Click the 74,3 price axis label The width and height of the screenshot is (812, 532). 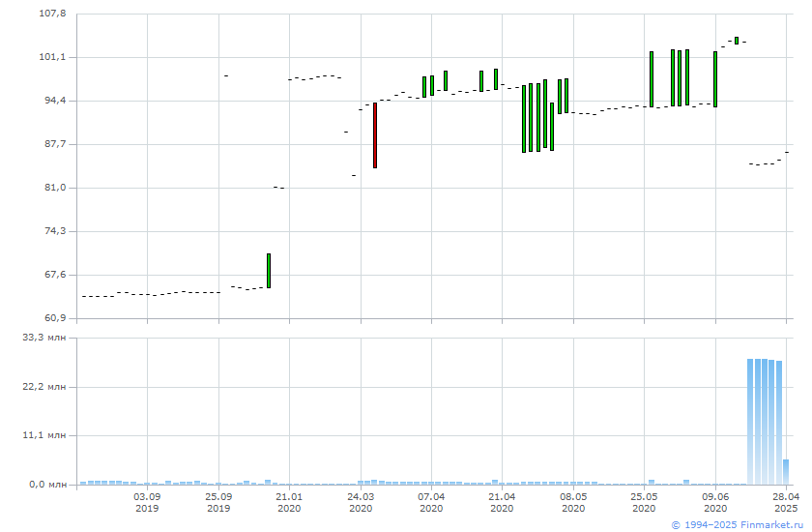(x=53, y=231)
